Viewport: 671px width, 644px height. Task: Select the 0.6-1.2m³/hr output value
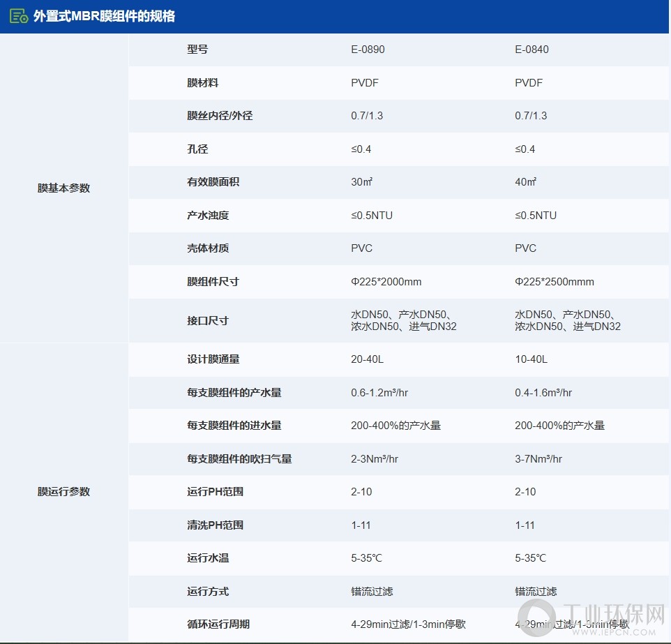379,393
